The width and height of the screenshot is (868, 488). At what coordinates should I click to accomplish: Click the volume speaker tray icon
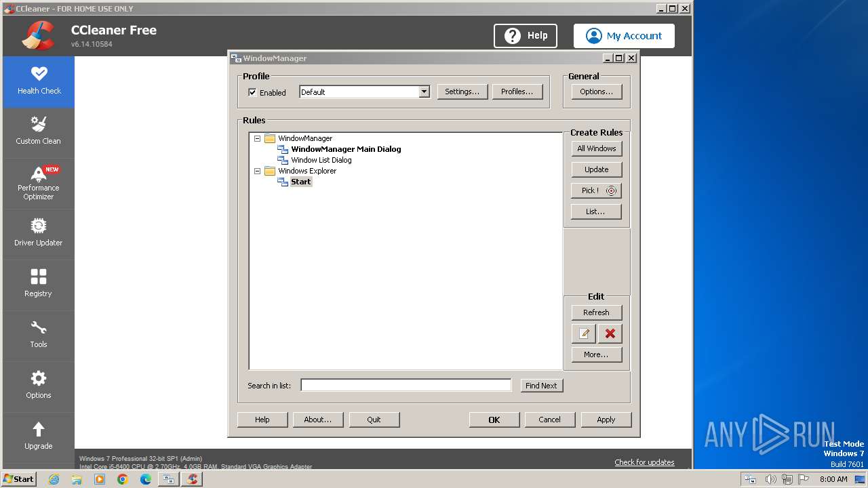pos(770,479)
